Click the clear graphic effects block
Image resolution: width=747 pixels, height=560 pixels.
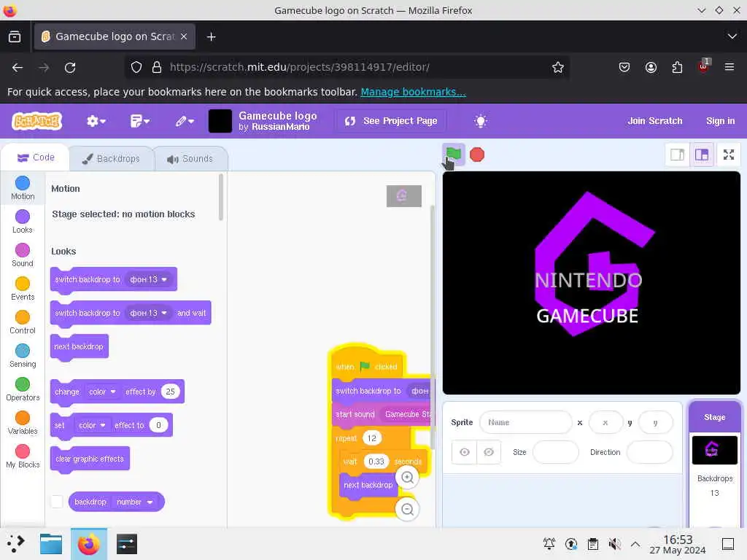90,459
